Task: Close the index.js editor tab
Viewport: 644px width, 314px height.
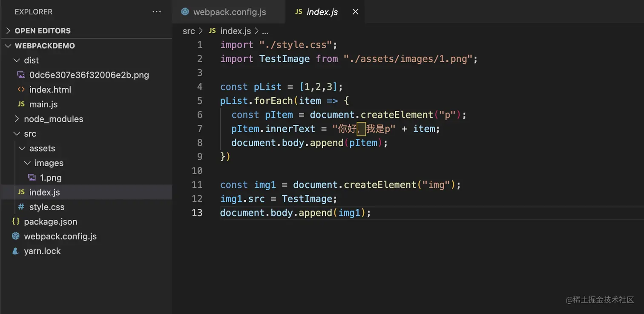Action: 355,12
